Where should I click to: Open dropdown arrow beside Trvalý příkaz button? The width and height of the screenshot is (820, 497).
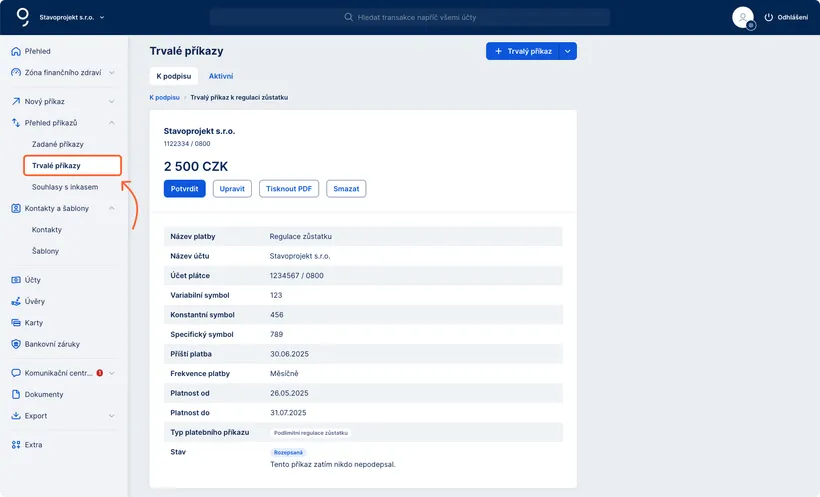coord(568,51)
